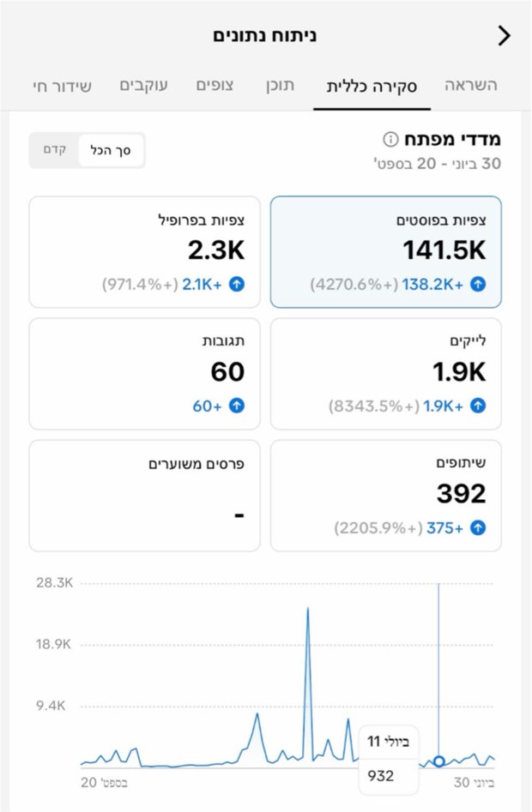This screenshot has width=532, height=812.
Task: Click the 30 ביוני axis date label
Action: click(474, 783)
